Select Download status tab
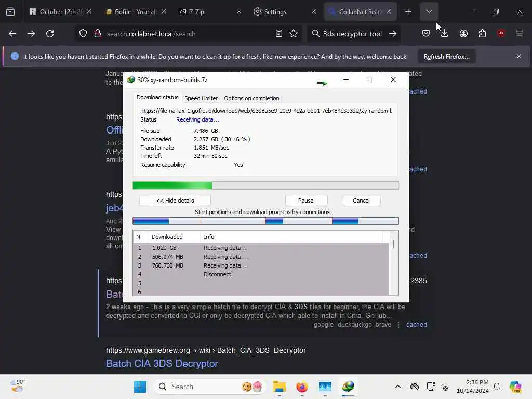This screenshot has width=532, height=399. point(157,97)
